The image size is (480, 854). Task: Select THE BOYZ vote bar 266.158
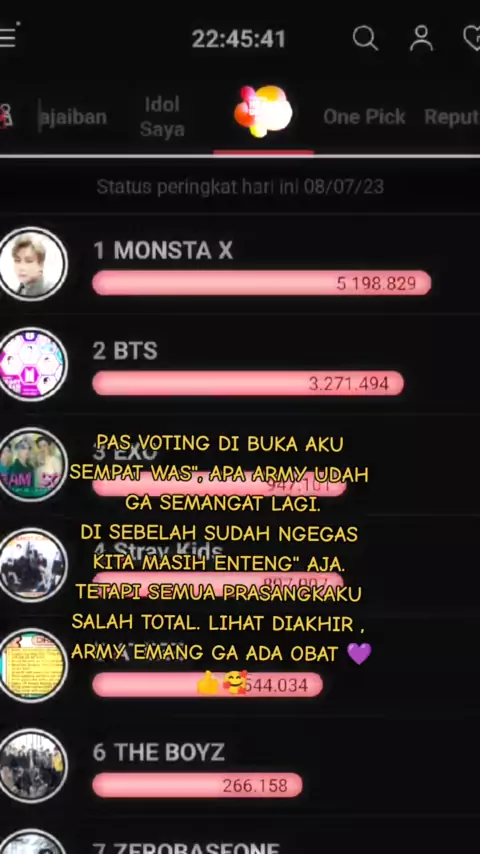tap(197, 785)
